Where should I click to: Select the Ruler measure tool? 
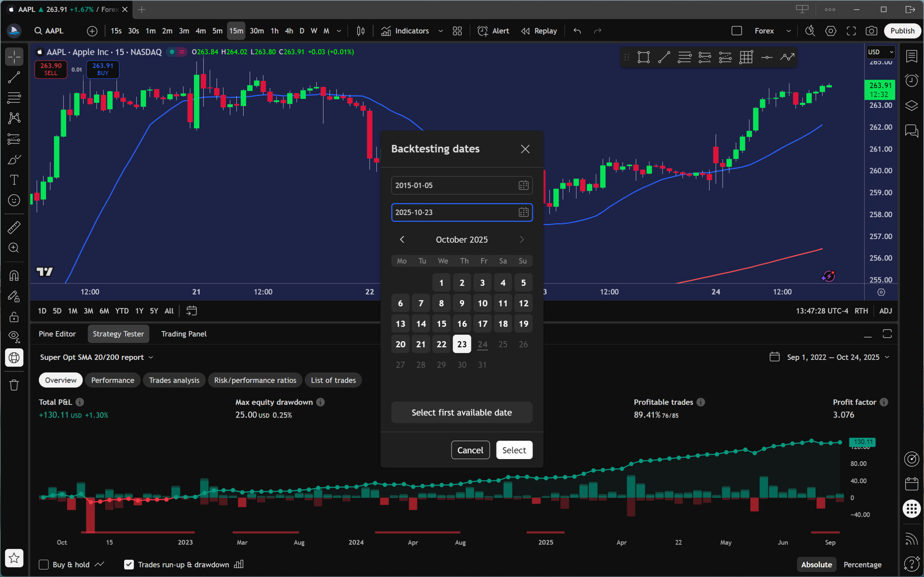coord(14,228)
